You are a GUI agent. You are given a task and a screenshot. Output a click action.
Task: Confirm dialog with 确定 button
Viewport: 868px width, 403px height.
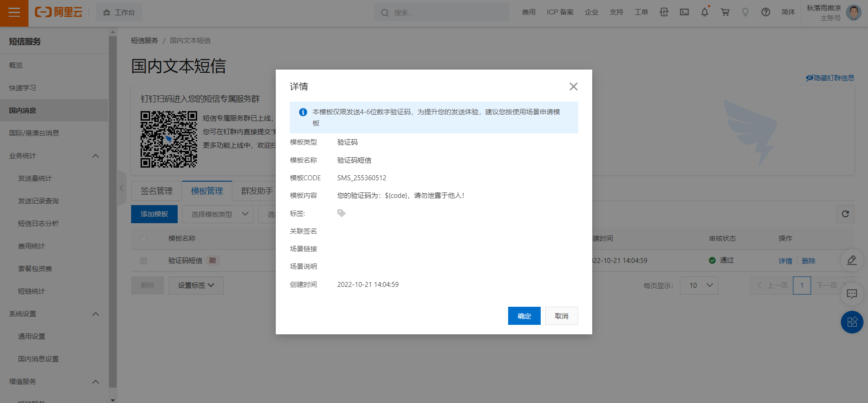point(524,316)
